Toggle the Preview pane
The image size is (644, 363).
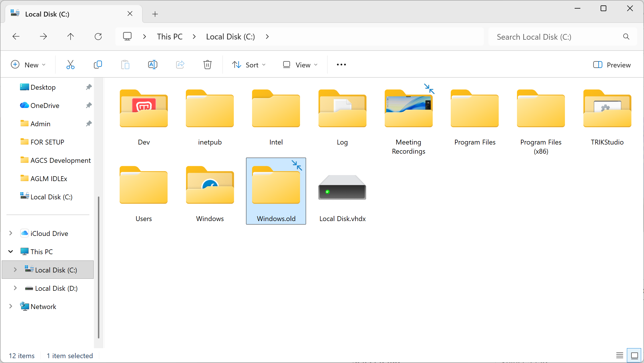611,65
